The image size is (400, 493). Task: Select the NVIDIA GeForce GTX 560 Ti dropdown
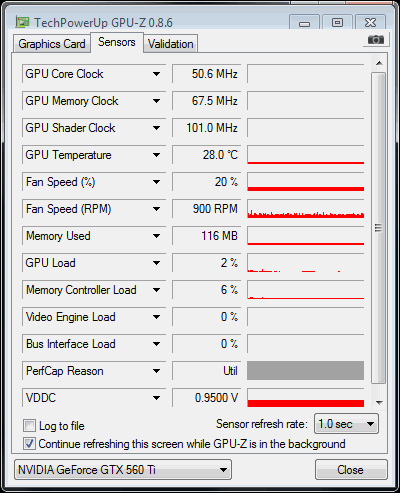pyautogui.click(x=123, y=470)
